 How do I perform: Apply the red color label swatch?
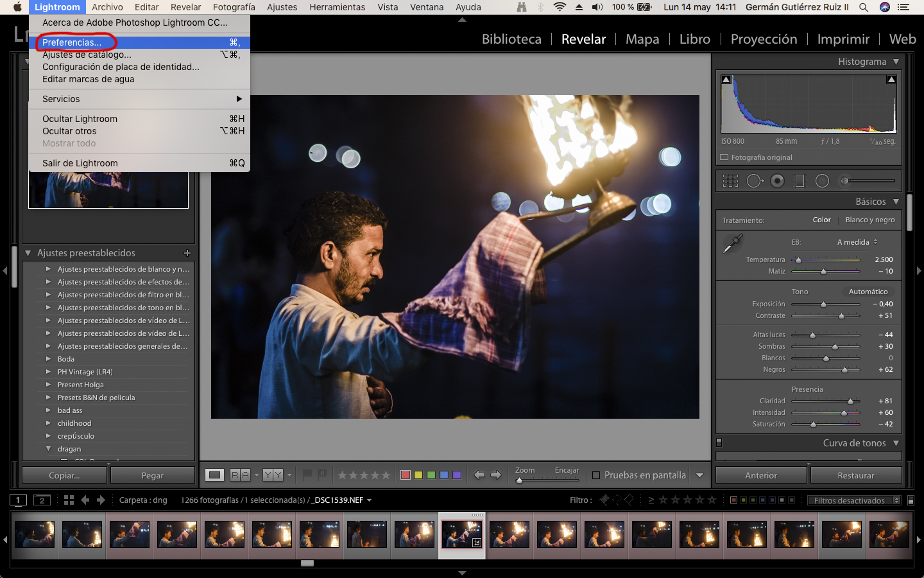click(406, 475)
